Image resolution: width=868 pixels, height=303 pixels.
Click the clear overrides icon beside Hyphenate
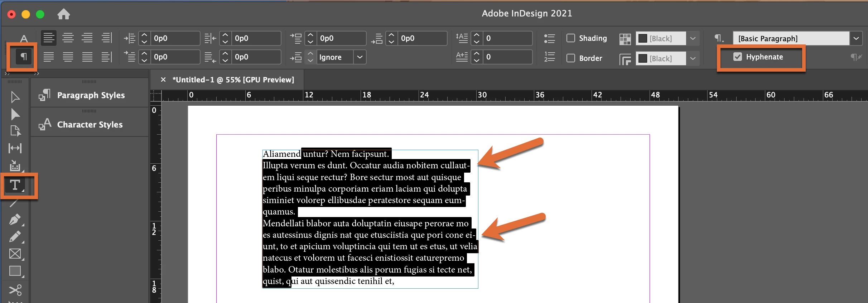point(856,57)
